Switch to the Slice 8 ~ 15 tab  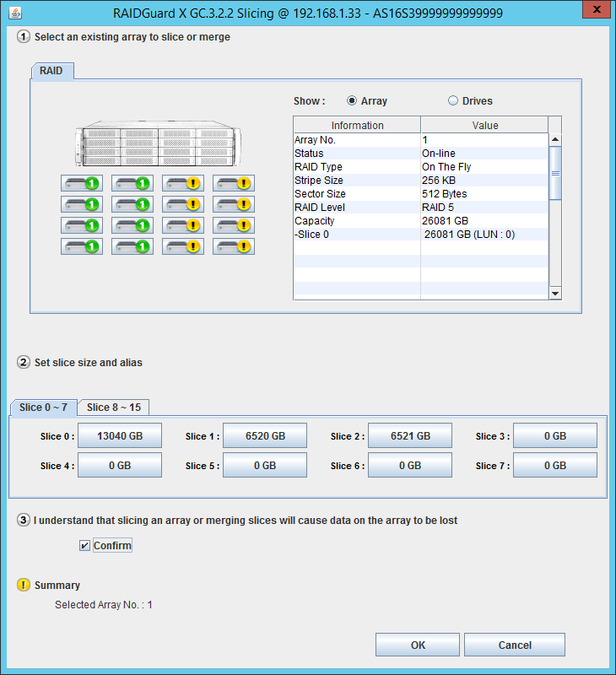click(114, 408)
